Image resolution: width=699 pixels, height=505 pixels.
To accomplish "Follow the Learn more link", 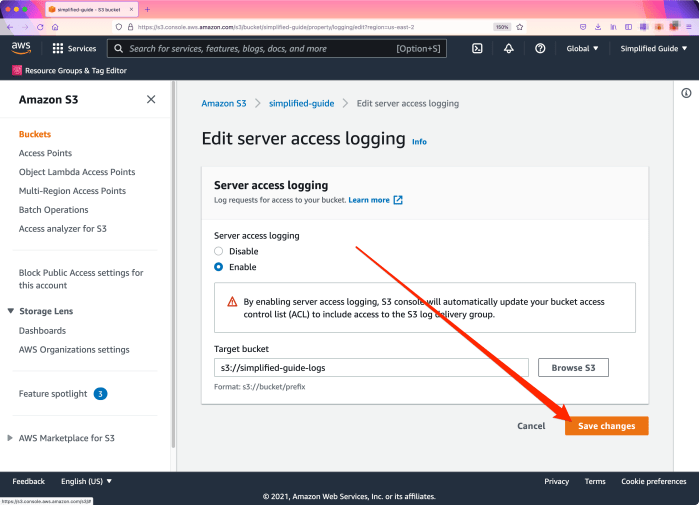I will point(369,200).
